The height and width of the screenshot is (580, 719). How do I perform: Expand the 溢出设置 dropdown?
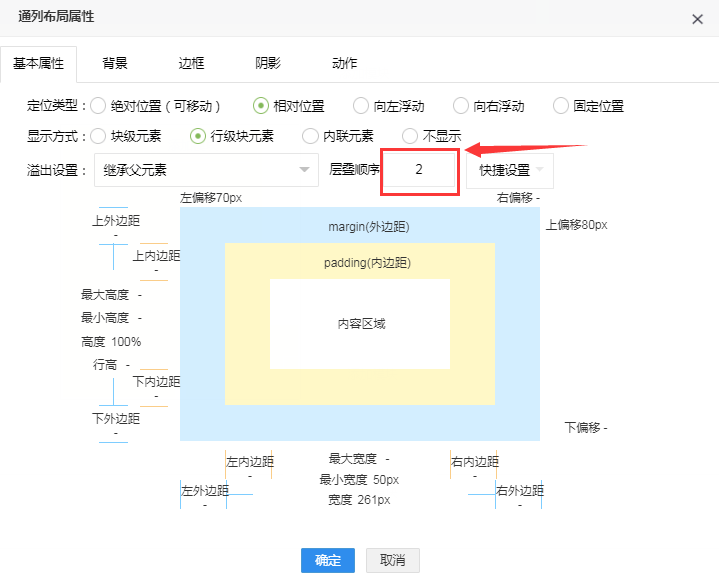pos(205,170)
